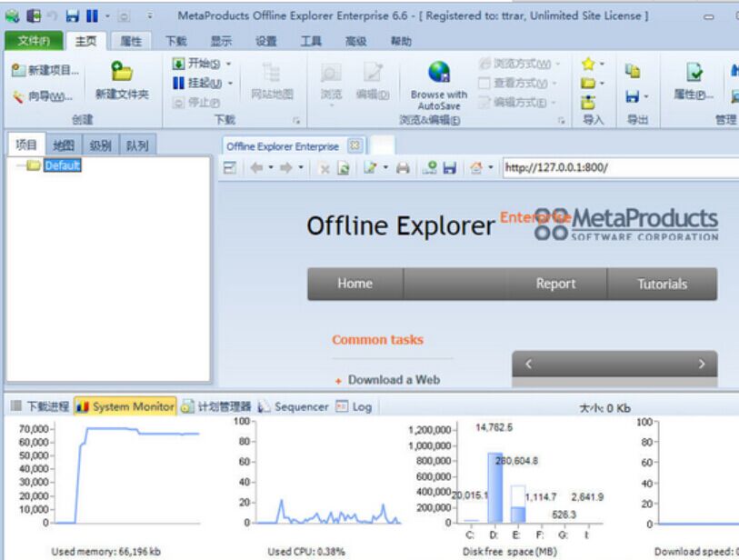Go back with the left arrow icon

coord(256,168)
